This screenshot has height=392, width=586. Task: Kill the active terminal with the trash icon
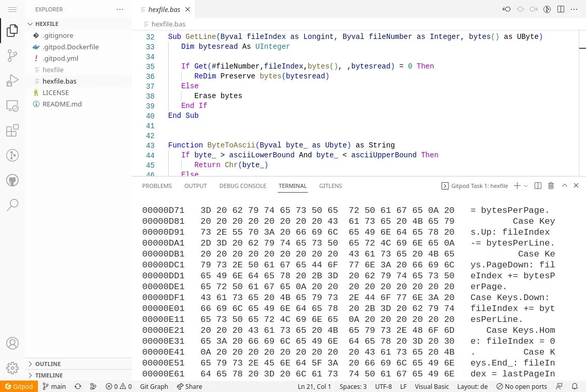551,185
